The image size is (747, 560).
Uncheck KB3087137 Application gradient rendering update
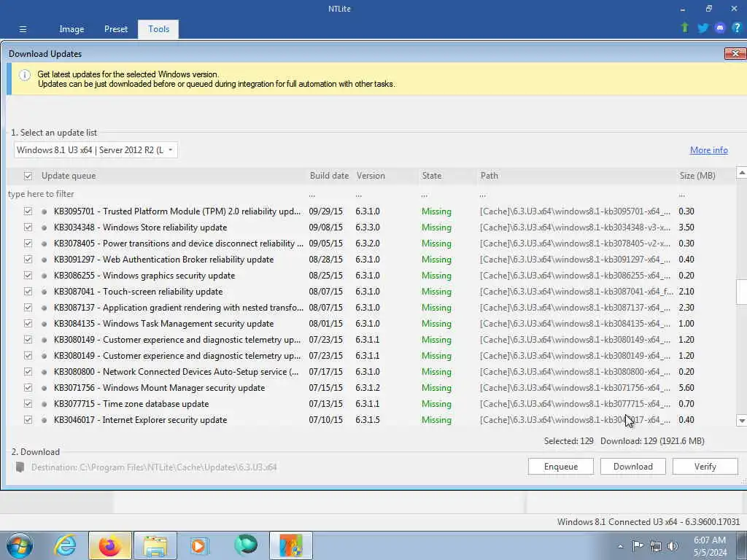click(28, 308)
